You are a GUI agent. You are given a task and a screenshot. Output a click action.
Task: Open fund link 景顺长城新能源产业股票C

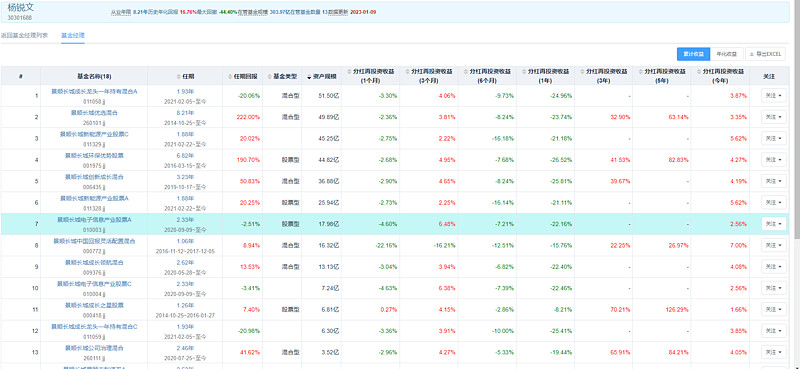94,134
